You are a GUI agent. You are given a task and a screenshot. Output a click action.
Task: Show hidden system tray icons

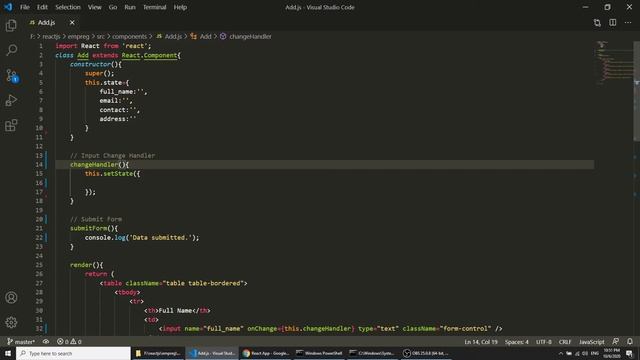[x=560, y=353]
